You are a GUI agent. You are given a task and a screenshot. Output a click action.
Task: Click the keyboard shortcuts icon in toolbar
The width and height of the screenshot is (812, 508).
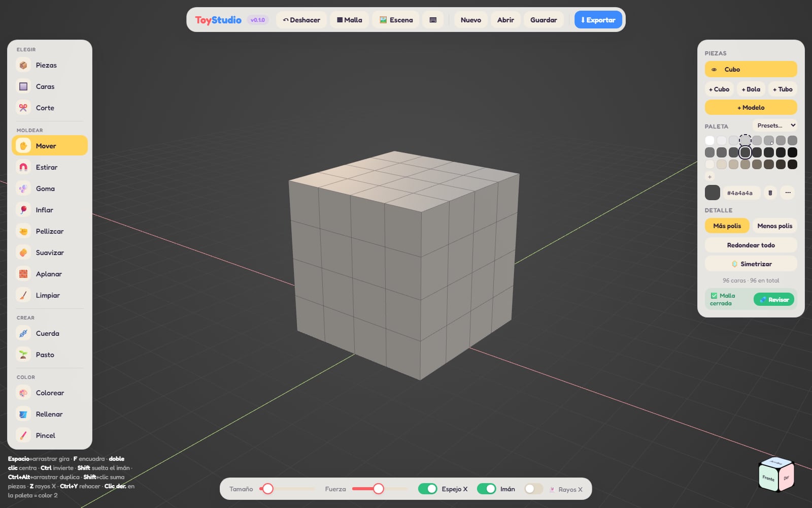(433, 20)
